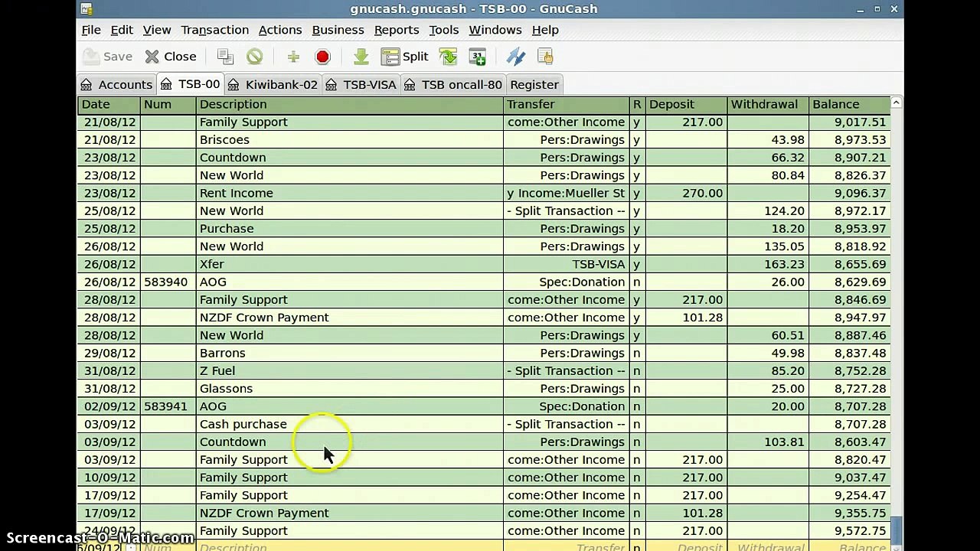Toggle reconcile status on Z Fuel row
This screenshot has width=980, height=551.
[637, 370]
